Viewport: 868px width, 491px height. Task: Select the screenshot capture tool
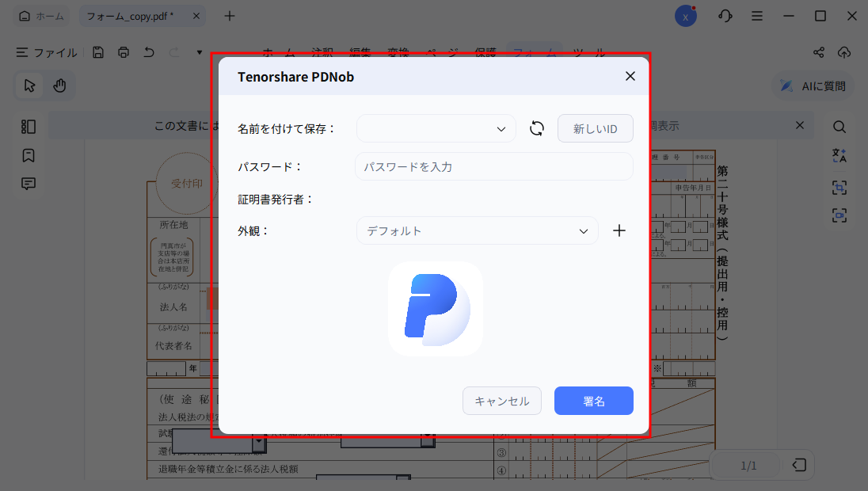tap(839, 187)
